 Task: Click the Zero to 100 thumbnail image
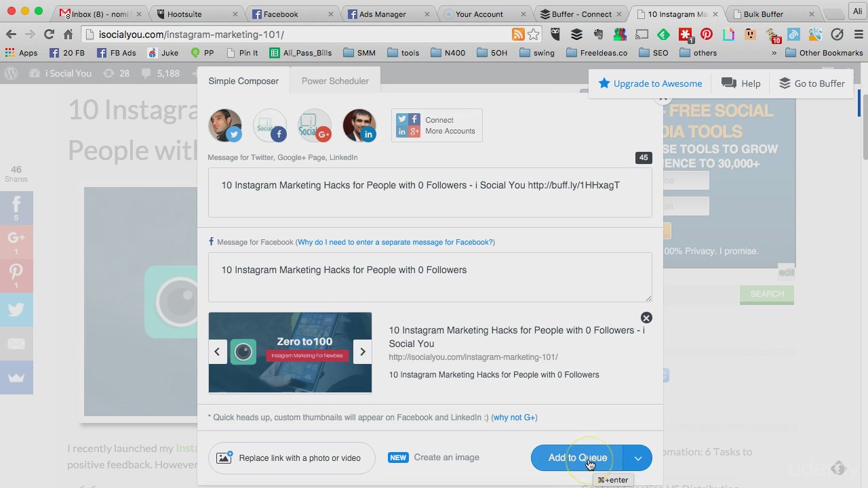point(290,352)
